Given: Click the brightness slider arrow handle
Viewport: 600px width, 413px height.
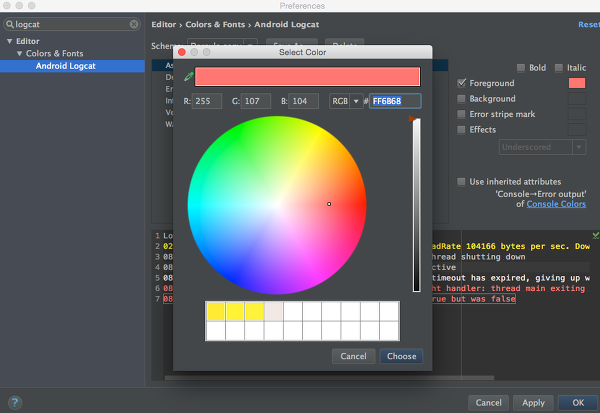Looking at the screenshot, I should [412, 119].
